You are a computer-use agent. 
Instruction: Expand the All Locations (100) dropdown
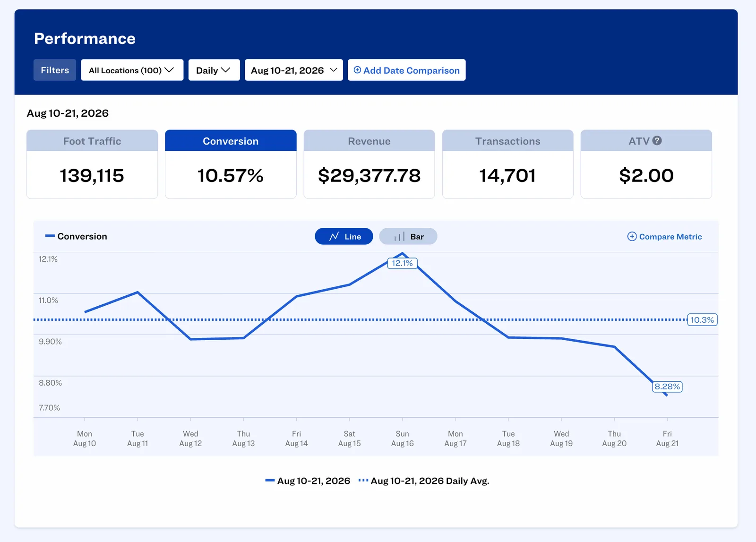(x=132, y=70)
